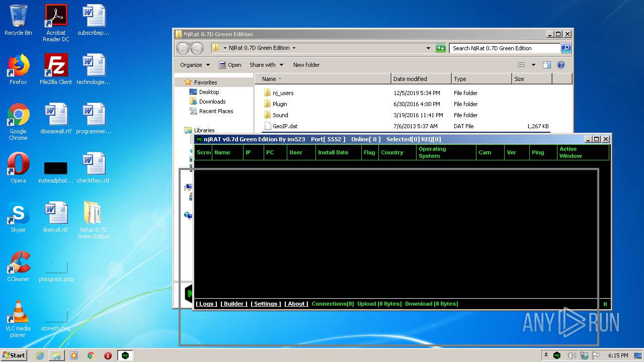Sort files by Type column

(481, 79)
